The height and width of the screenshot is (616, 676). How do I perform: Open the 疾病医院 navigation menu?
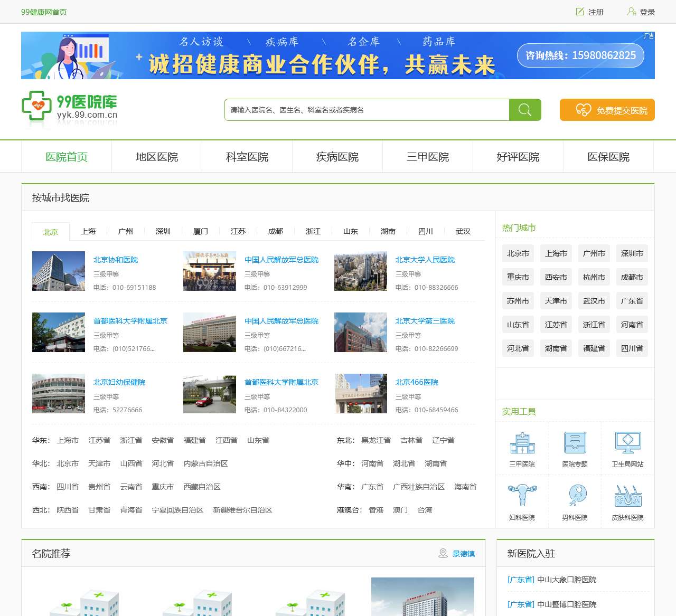pyautogui.click(x=337, y=156)
